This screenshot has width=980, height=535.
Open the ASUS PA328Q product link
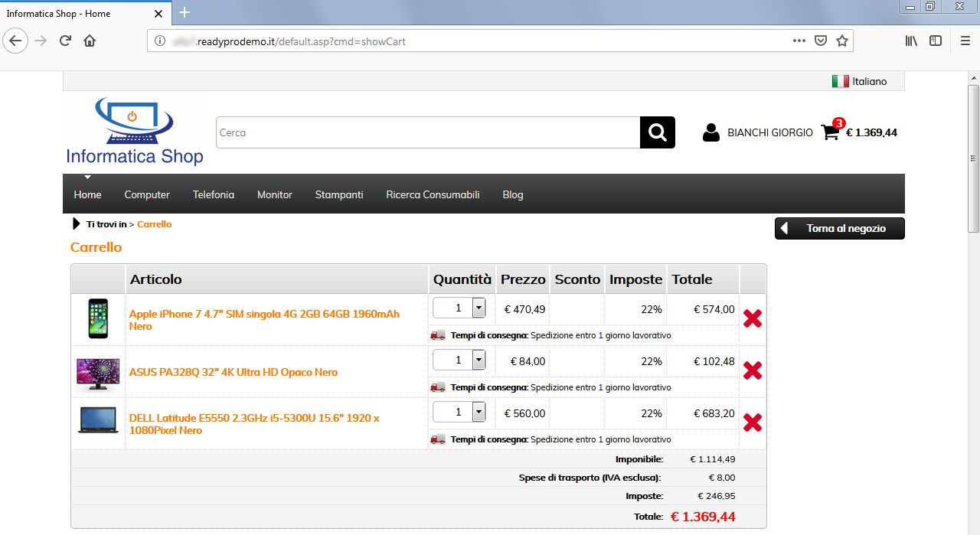coord(234,372)
